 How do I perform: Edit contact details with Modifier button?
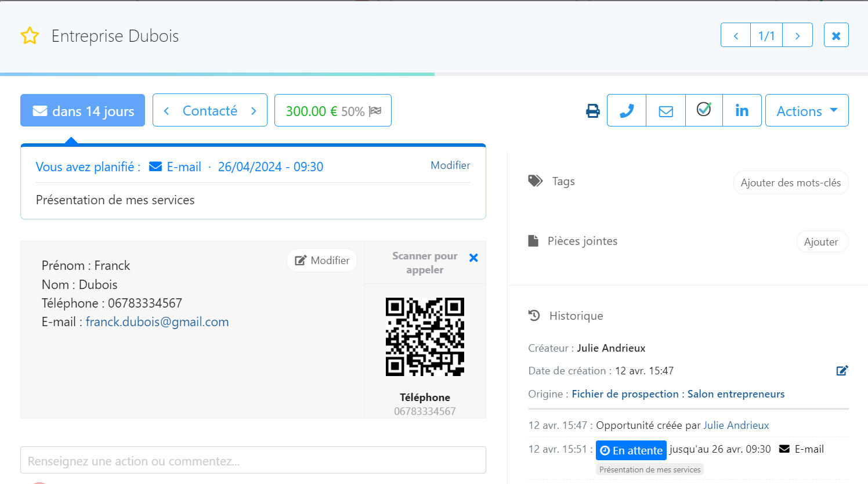322,260
